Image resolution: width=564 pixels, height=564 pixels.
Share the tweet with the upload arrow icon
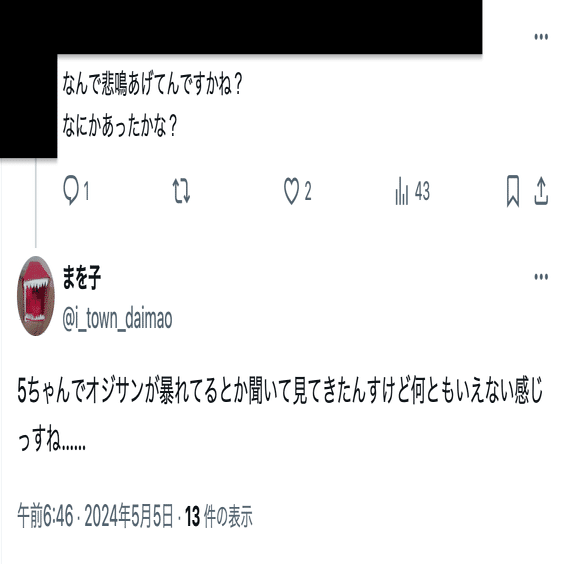[541, 191]
